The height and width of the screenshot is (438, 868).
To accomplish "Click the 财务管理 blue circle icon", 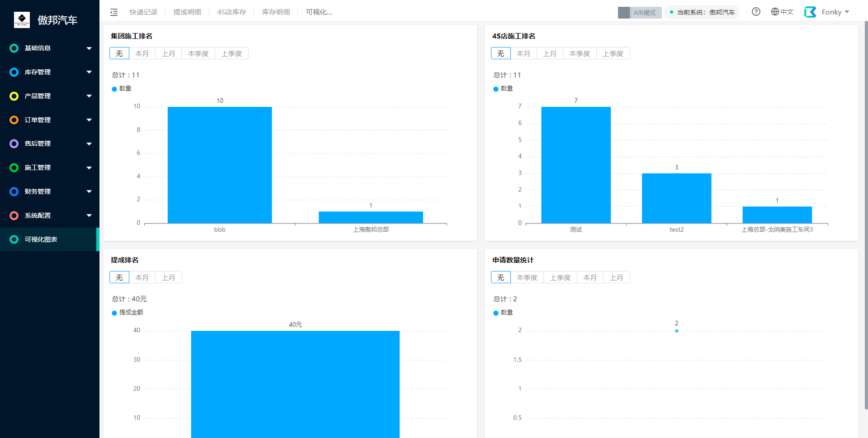I will (14, 191).
